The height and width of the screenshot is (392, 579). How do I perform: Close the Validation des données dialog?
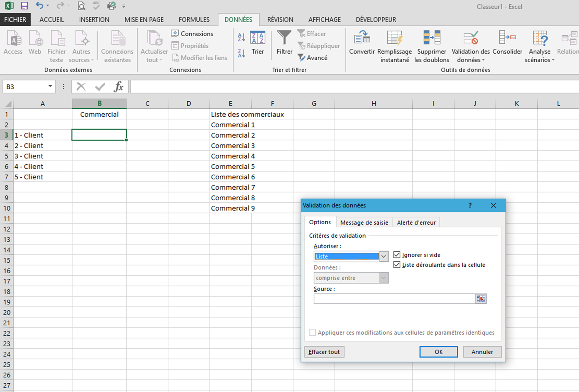[x=493, y=205]
